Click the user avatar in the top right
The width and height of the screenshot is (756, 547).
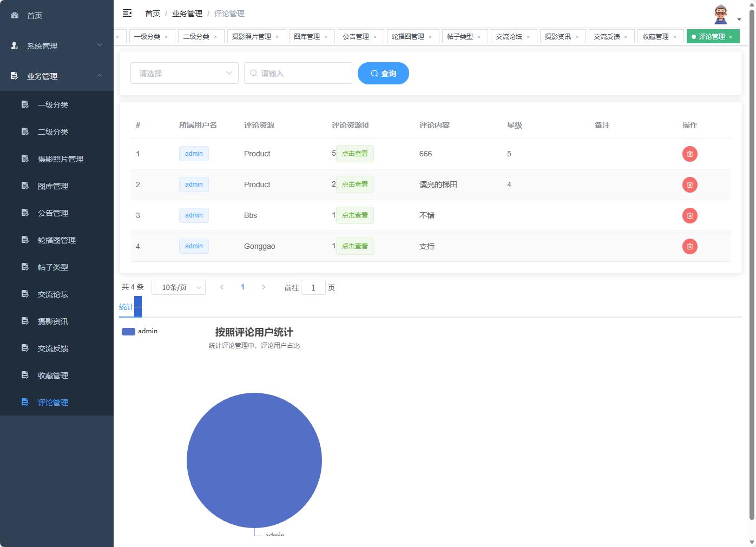pos(720,13)
